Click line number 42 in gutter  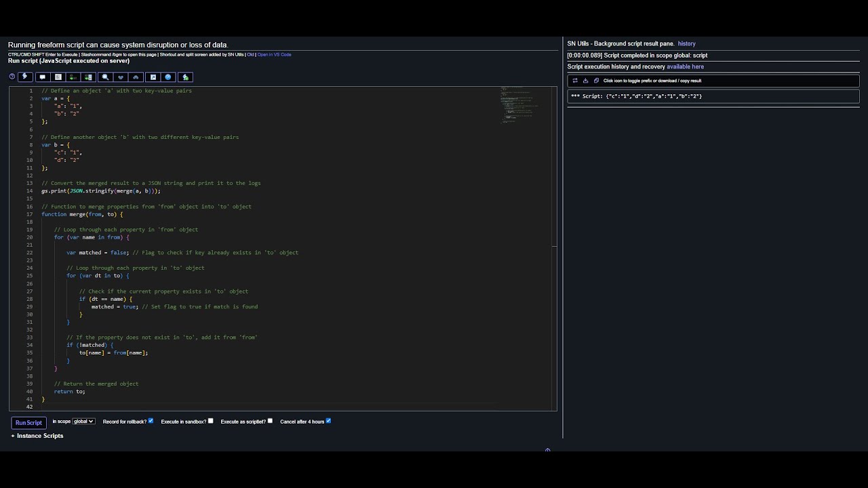click(x=29, y=407)
